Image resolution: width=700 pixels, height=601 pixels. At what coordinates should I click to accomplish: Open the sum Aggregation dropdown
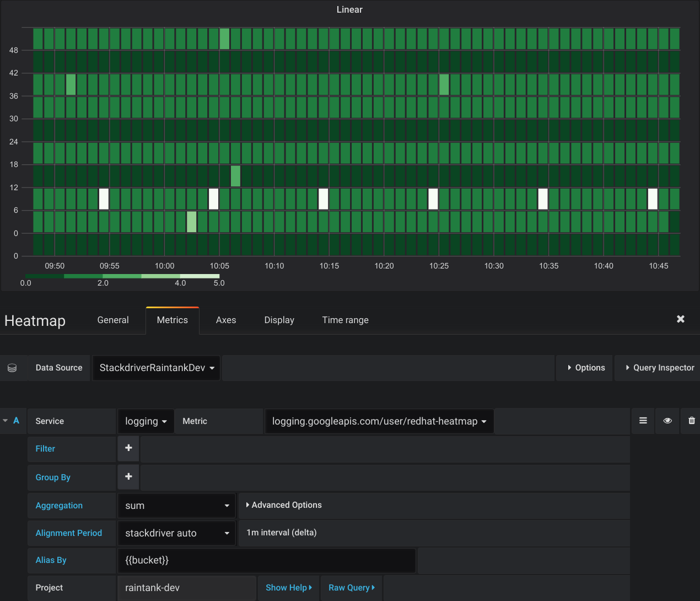click(x=177, y=506)
